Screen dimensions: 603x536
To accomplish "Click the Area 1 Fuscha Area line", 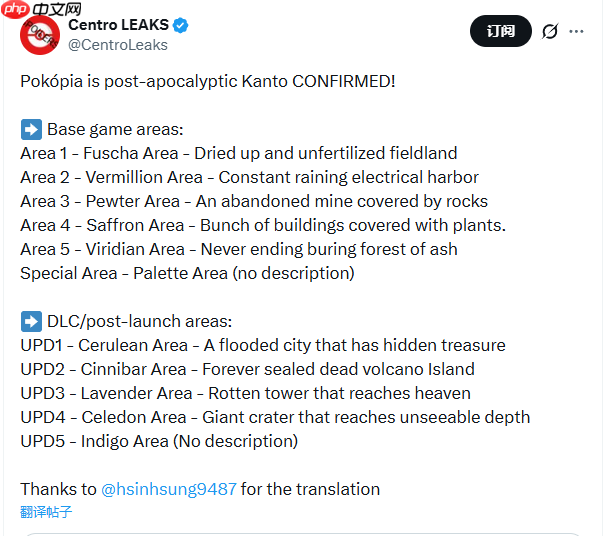I will click(238, 153).
